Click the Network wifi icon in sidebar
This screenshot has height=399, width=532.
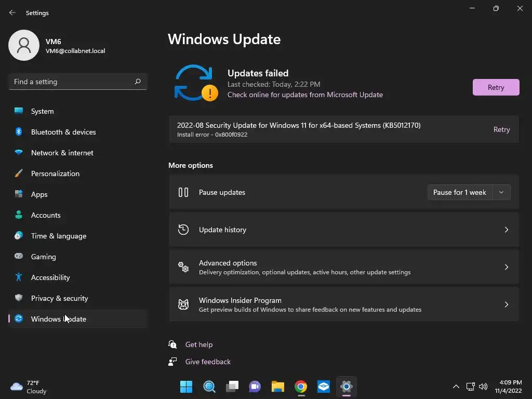19,152
